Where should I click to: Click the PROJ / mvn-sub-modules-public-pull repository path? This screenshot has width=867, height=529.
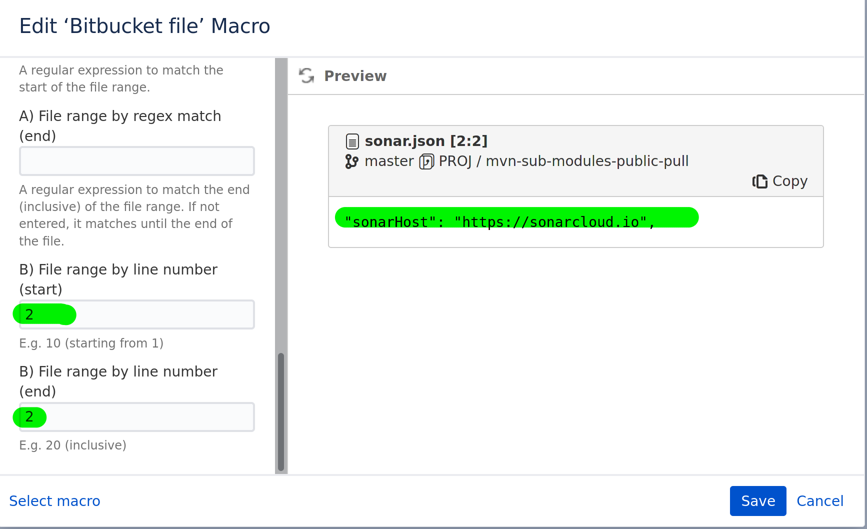point(564,161)
